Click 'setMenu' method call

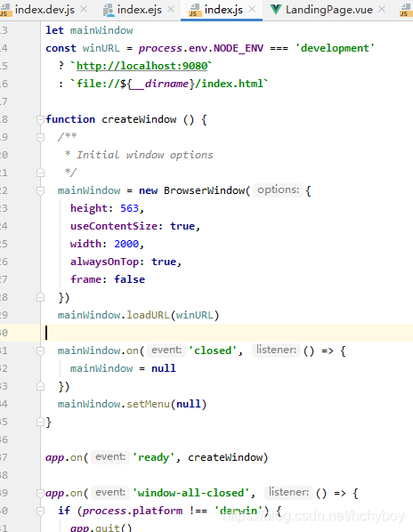tap(148, 404)
